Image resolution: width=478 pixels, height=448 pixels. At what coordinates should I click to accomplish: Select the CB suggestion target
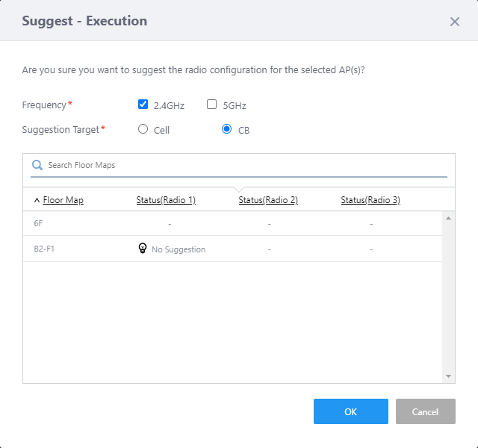tap(227, 129)
